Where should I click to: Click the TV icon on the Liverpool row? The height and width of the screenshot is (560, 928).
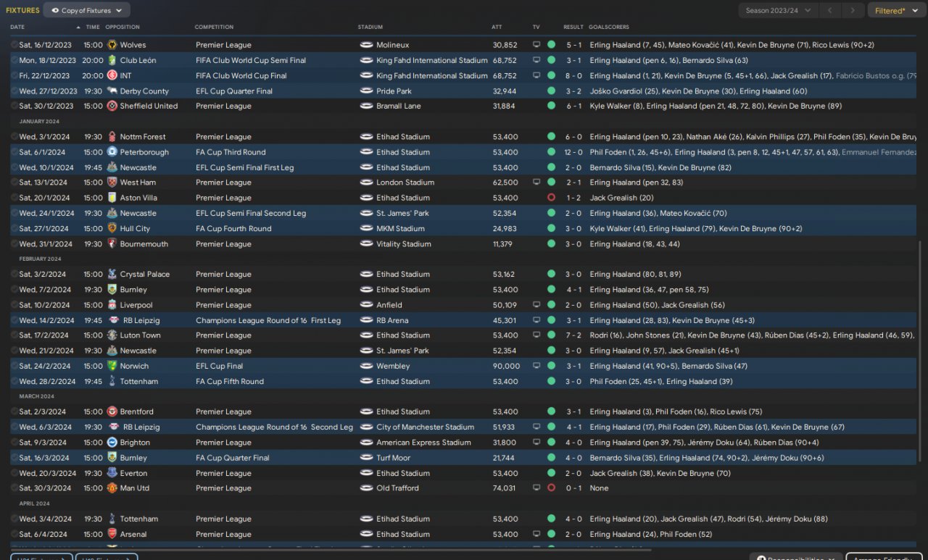pyautogui.click(x=536, y=305)
